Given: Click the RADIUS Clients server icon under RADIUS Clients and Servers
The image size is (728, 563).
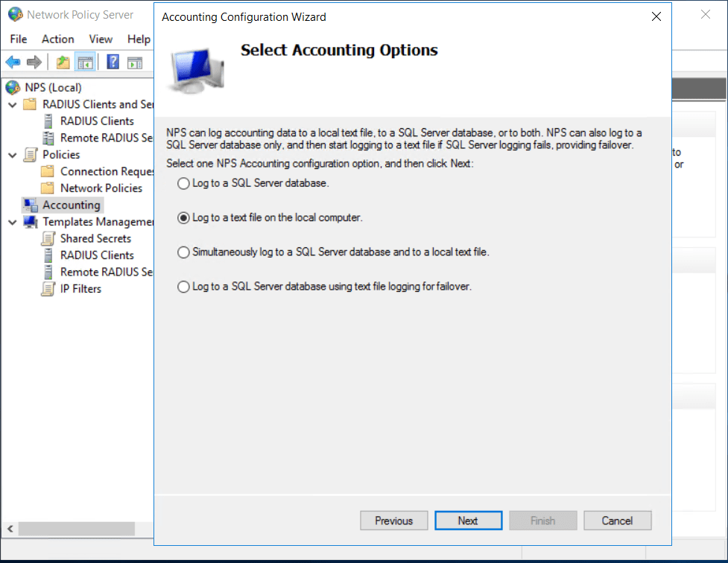Looking at the screenshot, I should (x=48, y=121).
